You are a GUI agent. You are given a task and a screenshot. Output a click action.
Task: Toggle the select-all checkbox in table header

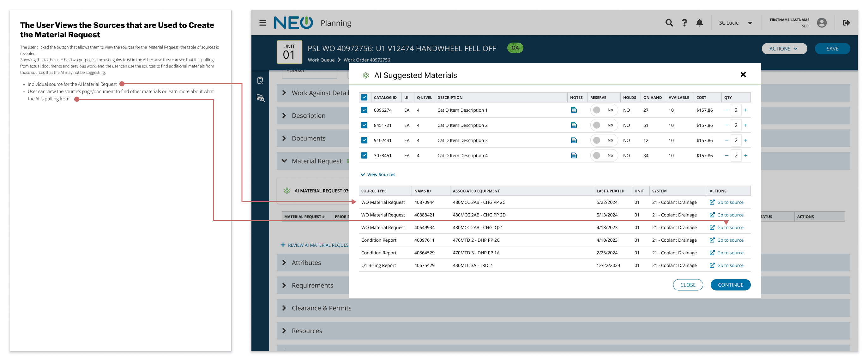[364, 98]
